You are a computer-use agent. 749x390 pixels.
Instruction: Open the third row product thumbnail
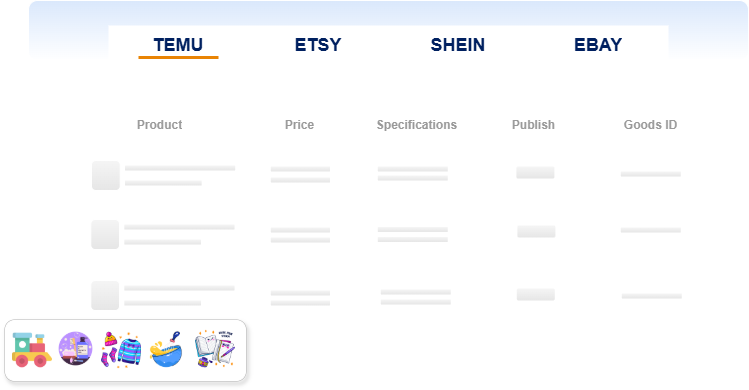pos(105,295)
